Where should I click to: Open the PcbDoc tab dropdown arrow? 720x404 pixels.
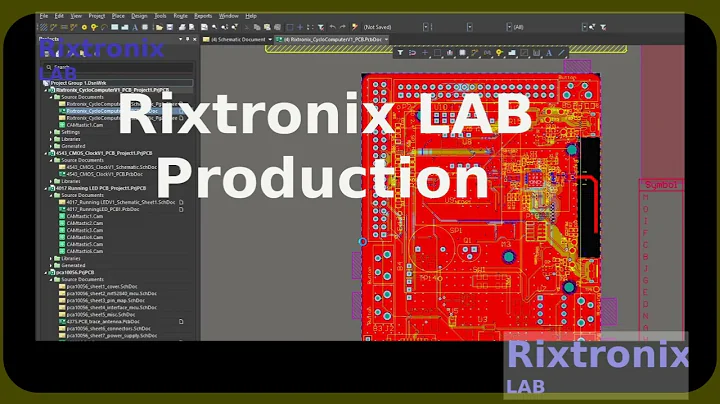click(387, 39)
